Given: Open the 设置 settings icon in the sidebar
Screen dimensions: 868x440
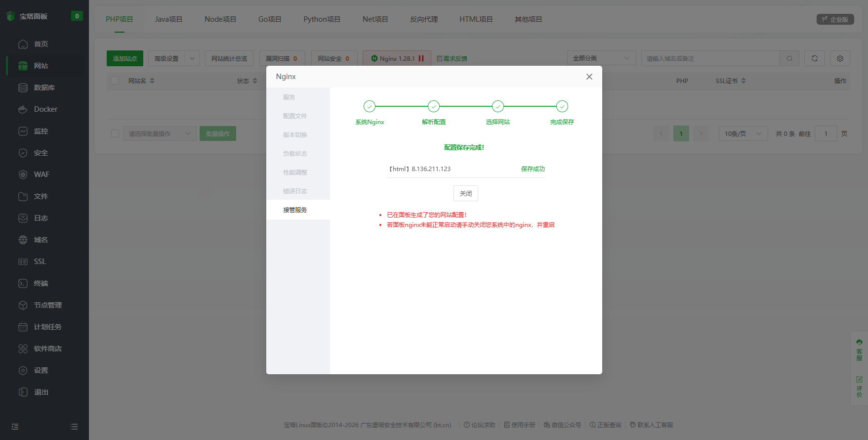Looking at the screenshot, I should coord(23,370).
